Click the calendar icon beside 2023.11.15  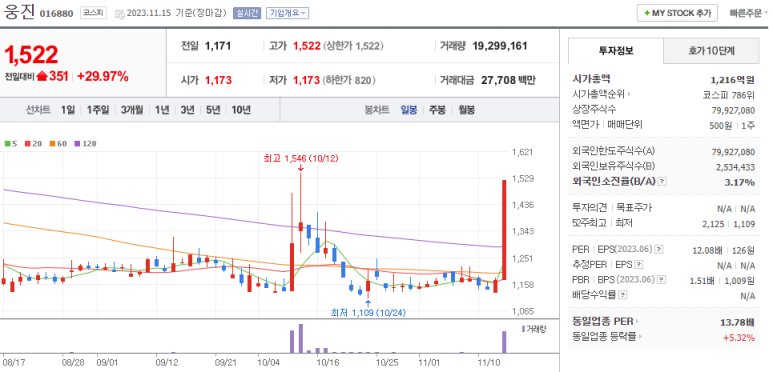(x=119, y=14)
